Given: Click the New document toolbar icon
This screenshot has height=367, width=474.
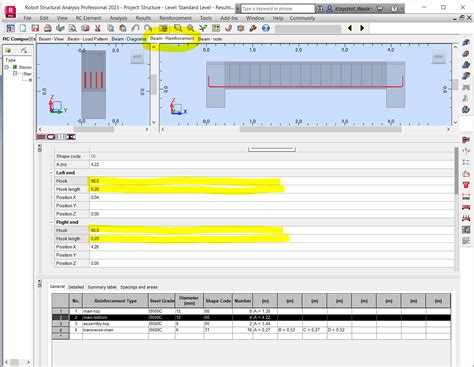Looking at the screenshot, I should point(23,28).
